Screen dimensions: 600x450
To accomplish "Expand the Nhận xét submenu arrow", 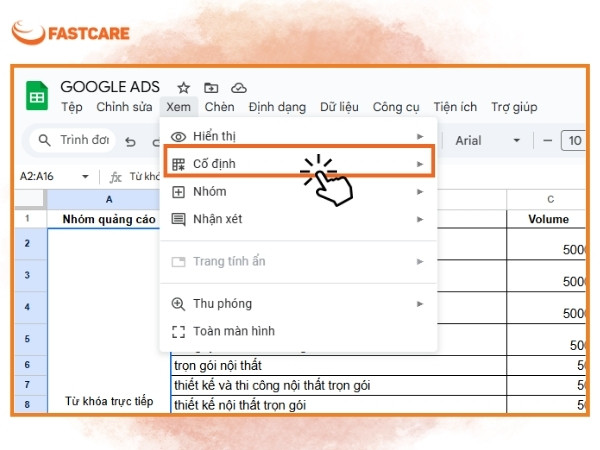I will click(x=420, y=219).
